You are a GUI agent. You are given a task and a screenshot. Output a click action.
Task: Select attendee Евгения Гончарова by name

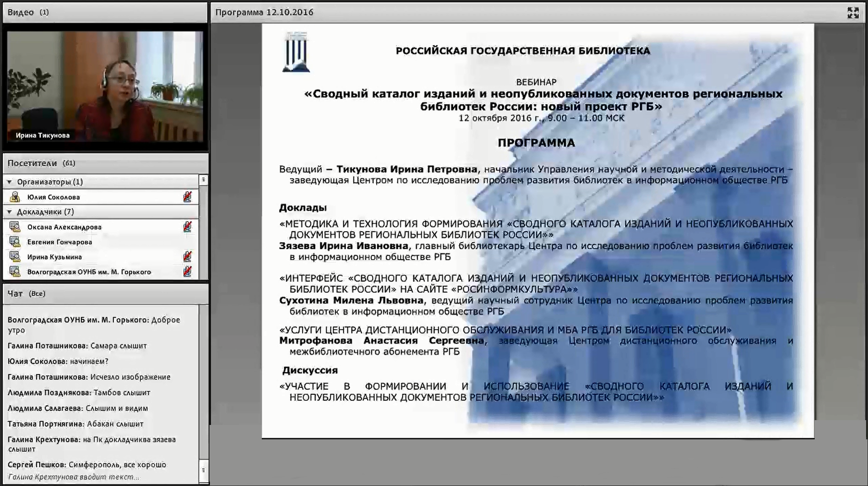pyautogui.click(x=60, y=242)
